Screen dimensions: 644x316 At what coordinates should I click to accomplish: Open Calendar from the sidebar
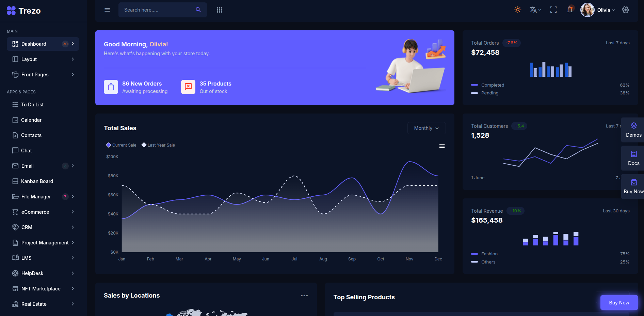click(x=31, y=120)
